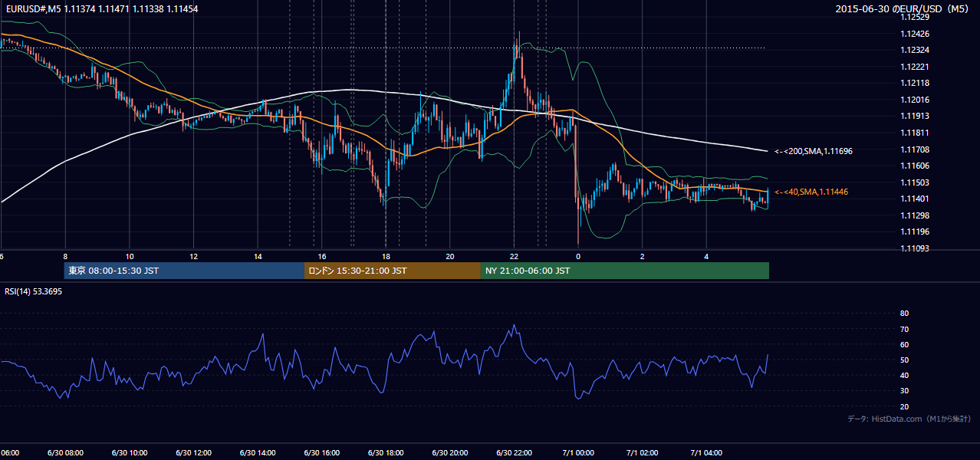Click the RSI scale level 30
The image size is (980, 460).
pos(904,390)
